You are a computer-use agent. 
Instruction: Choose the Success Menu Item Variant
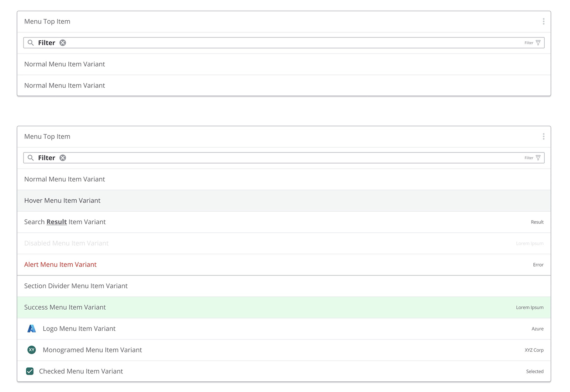[x=65, y=307]
